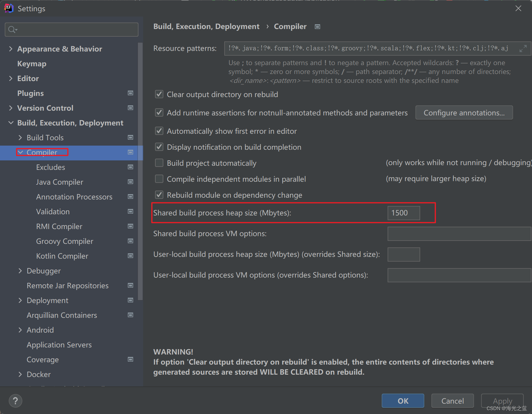
Task: Enable Compile independent modules in parallel
Action: (159, 179)
